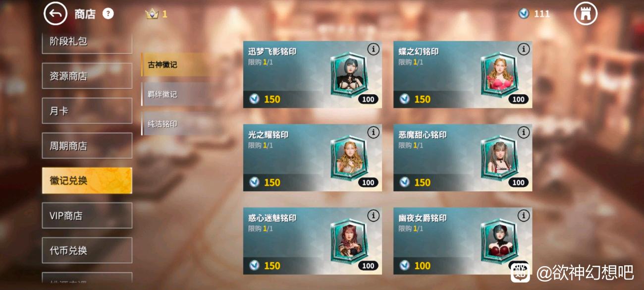Screen dimensions: 644x290
Task: Open info for 恶魔甜心铭印
Action: pos(524,132)
